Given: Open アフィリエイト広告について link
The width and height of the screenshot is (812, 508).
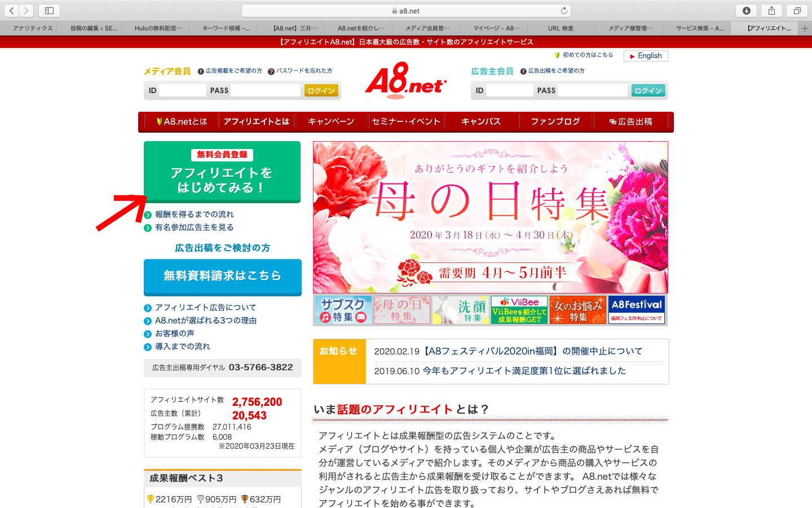Looking at the screenshot, I should click(205, 308).
